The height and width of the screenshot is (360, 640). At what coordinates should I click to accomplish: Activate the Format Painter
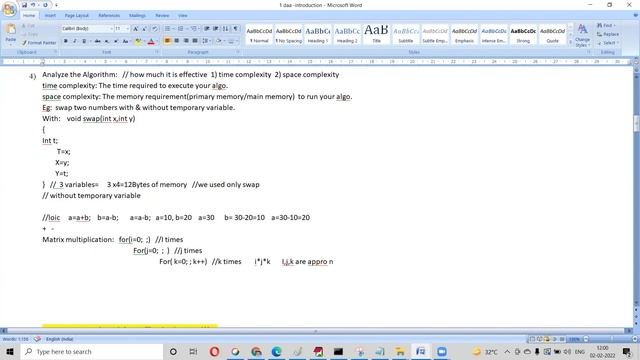[x=39, y=42]
